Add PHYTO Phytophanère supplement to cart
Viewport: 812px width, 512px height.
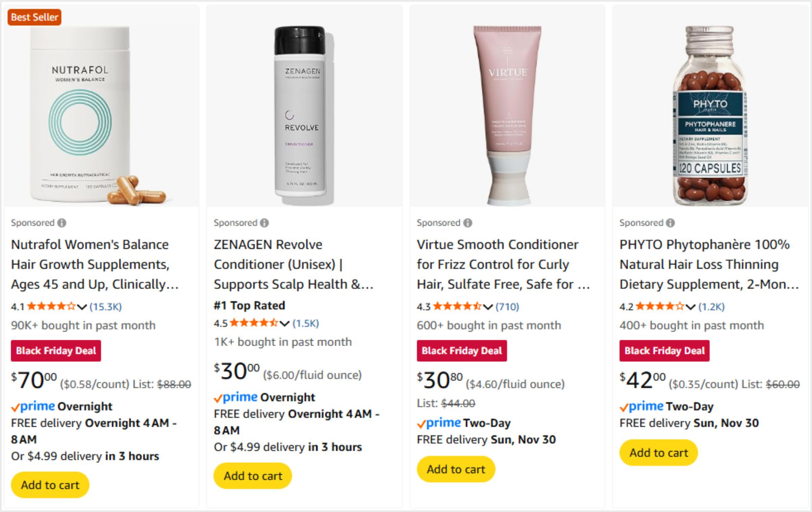658,453
